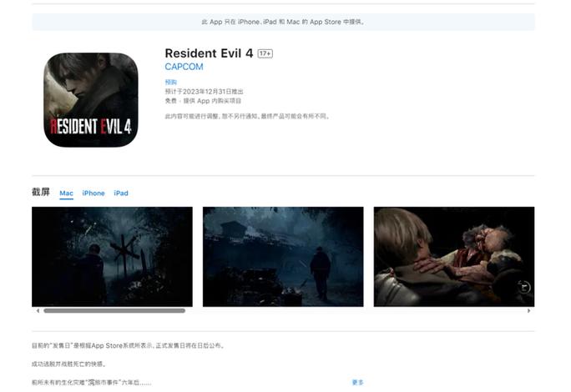Open the third screenshot of zombie attack
Viewport: 571px width, 392px height.
pyautogui.click(x=454, y=257)
